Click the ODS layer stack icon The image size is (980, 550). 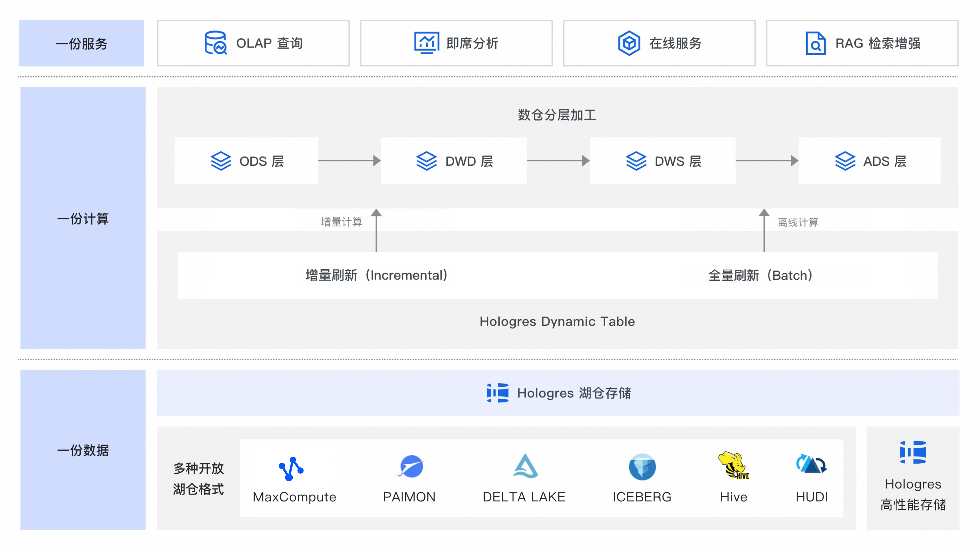tap(221, 161)
